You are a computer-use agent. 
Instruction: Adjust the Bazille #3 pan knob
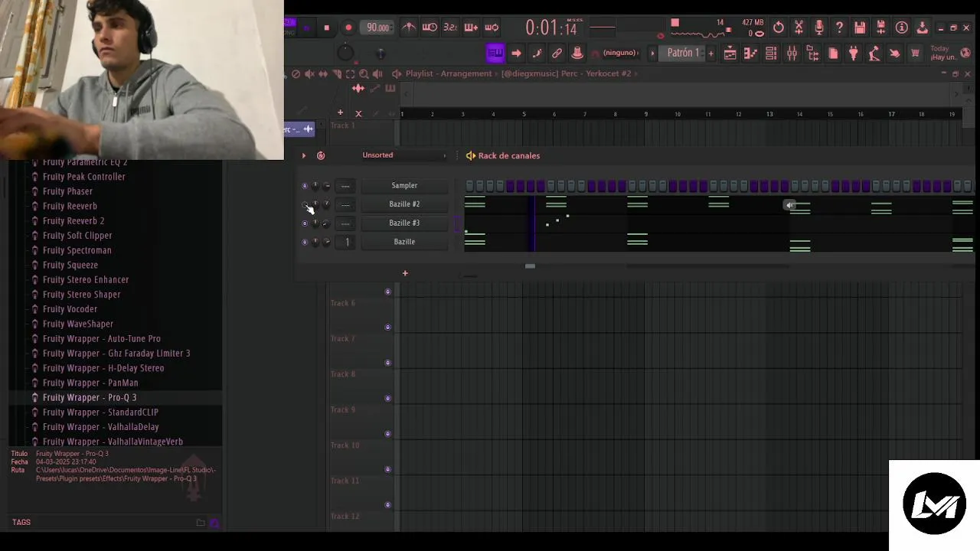click(x=315, y=223)
